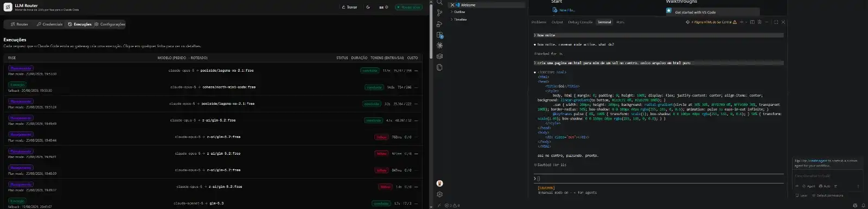Open Get started with VS Code walkthrough
This screenshot has width=868, height=209.
click(712, 11)
